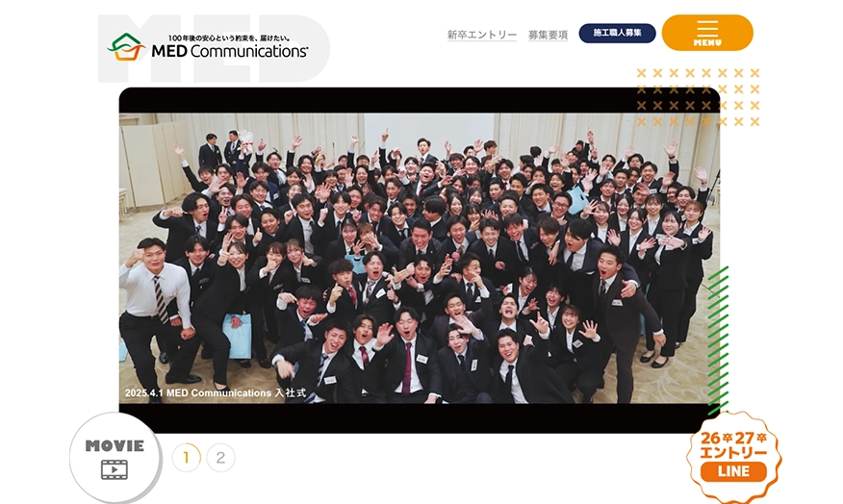Open the 募集要項 link
Image resolution: width=843 pixels, height=504 pixels.
click(x=548, y=35)
